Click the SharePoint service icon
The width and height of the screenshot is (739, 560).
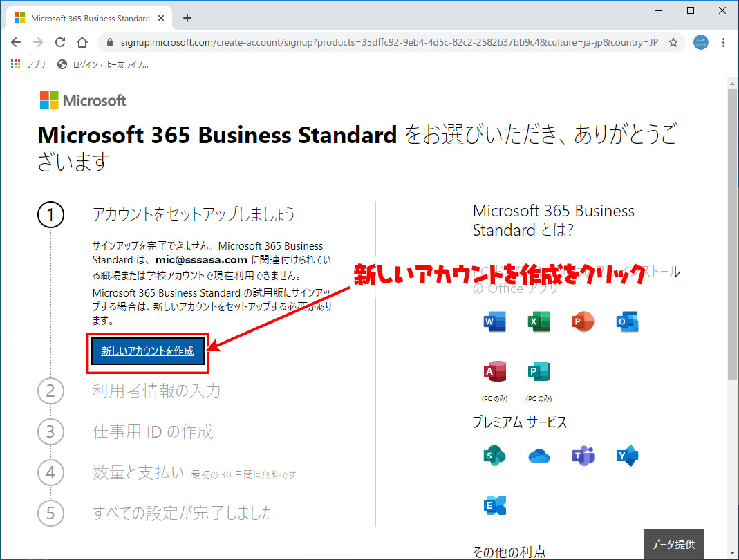tap(494, 456)
